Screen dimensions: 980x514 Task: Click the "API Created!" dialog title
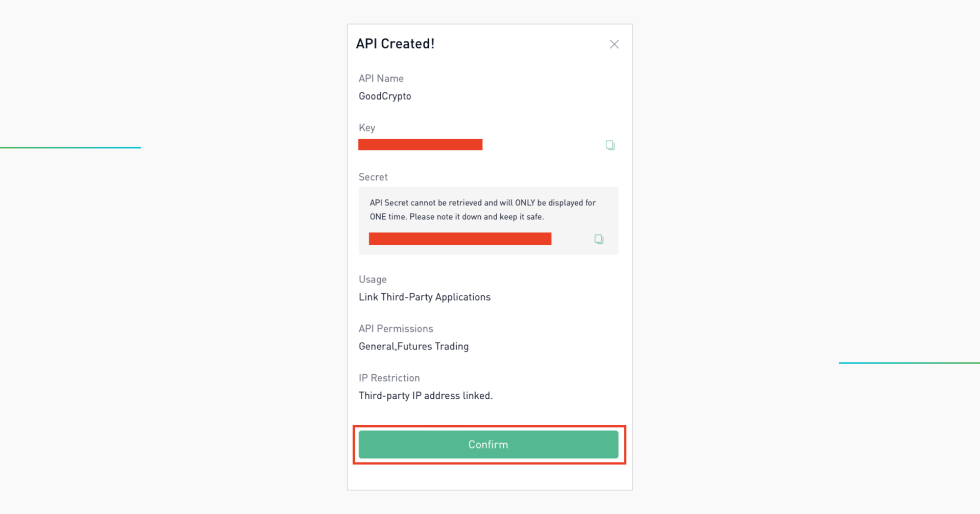(395, 44)
